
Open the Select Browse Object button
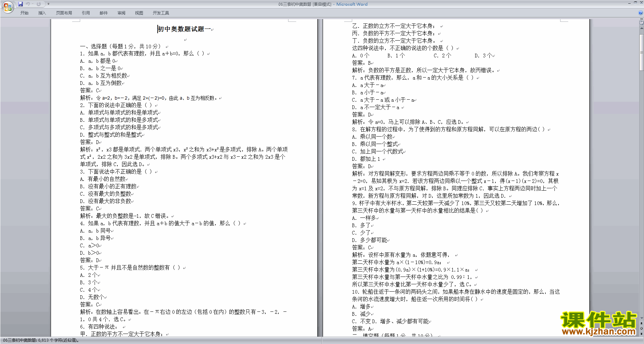(642, 329)
